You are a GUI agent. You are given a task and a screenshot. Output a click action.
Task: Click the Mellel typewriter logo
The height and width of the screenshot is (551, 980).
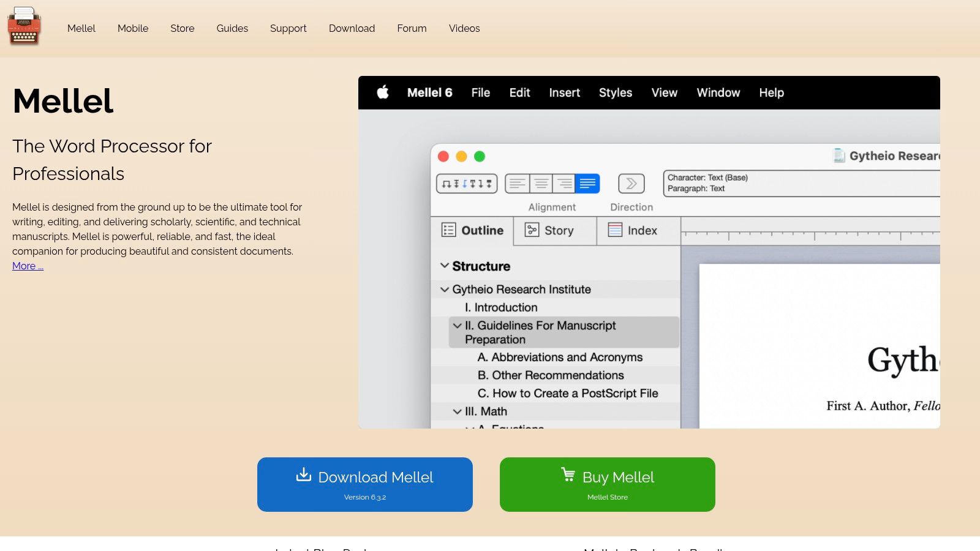click(x=24, y=26)
